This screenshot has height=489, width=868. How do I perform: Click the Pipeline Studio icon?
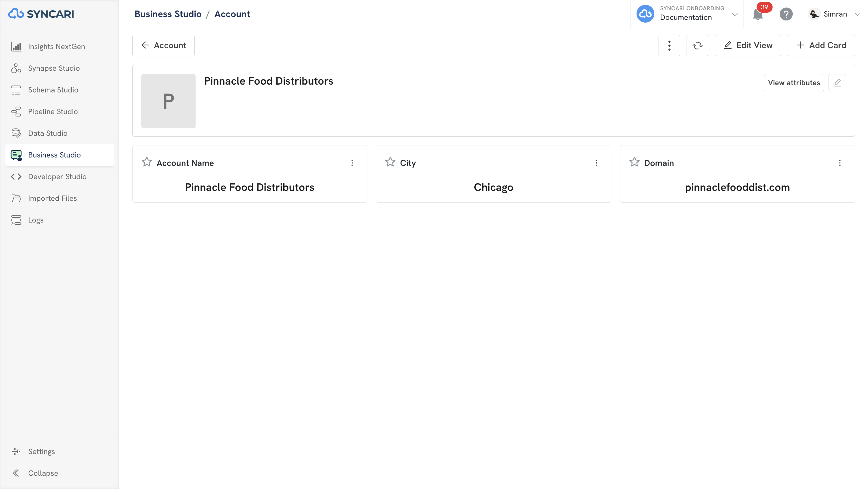pyautogui.click(x=16, y=111)
